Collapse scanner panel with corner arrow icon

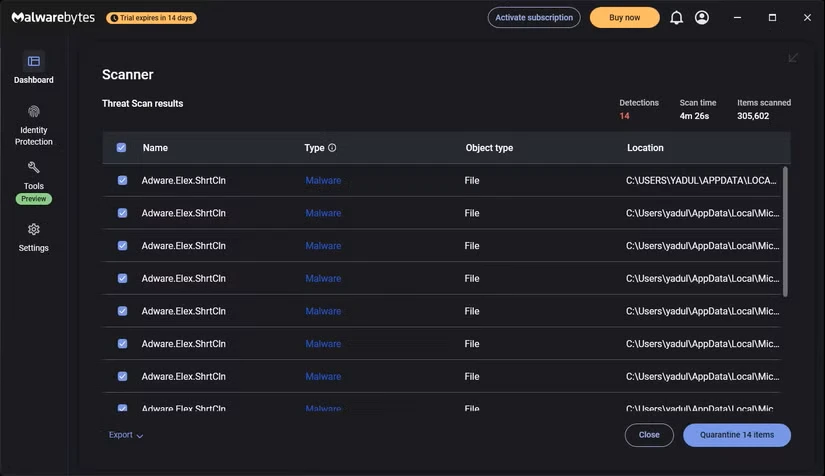click(793, 58)
